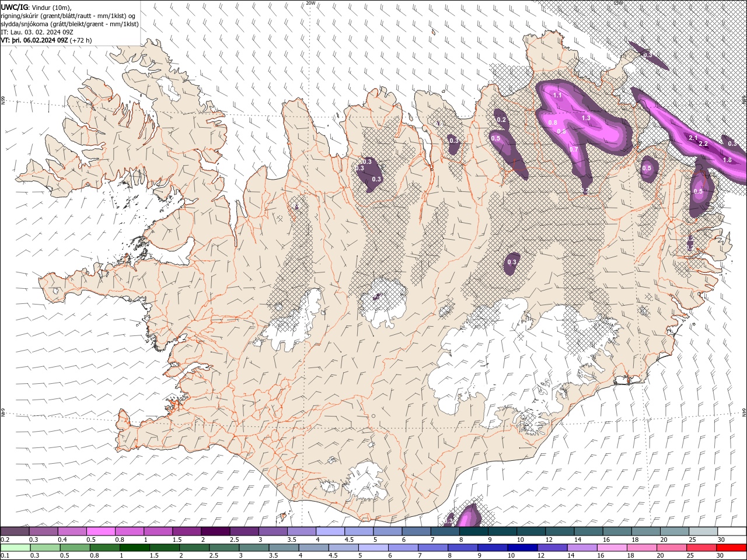Pick the 4 grey-blue rain-scale swatch
The width and height of the screenshot is (747, 560).
(x=313, y=548)
